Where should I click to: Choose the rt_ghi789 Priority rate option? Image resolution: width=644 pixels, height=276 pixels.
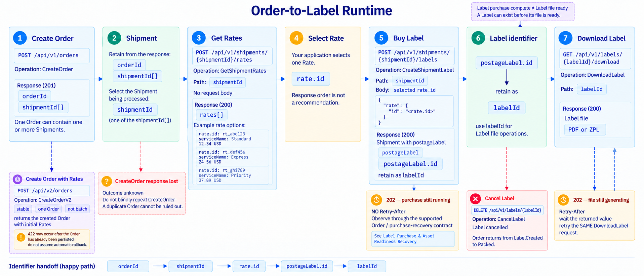point(232,175)
